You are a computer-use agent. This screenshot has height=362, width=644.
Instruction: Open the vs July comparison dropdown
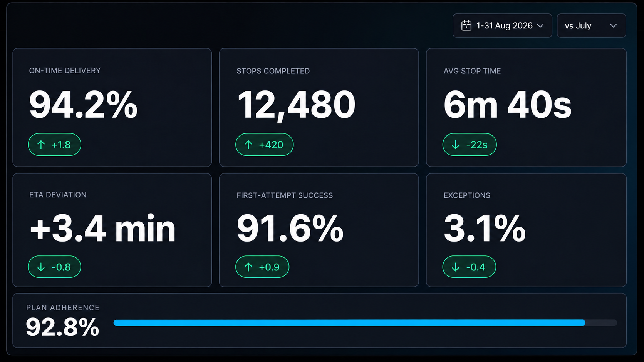[591, 26]
